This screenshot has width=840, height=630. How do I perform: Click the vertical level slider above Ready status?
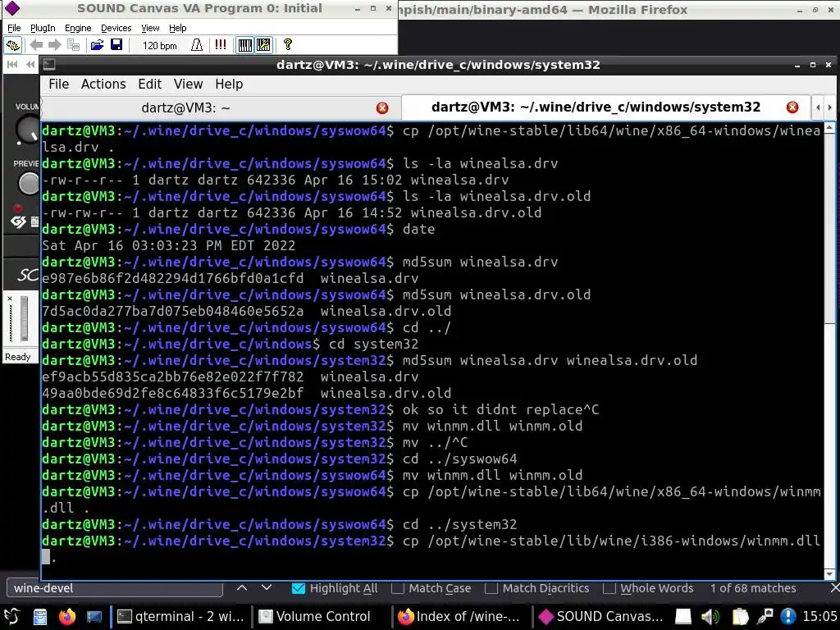tap(24, 318)
